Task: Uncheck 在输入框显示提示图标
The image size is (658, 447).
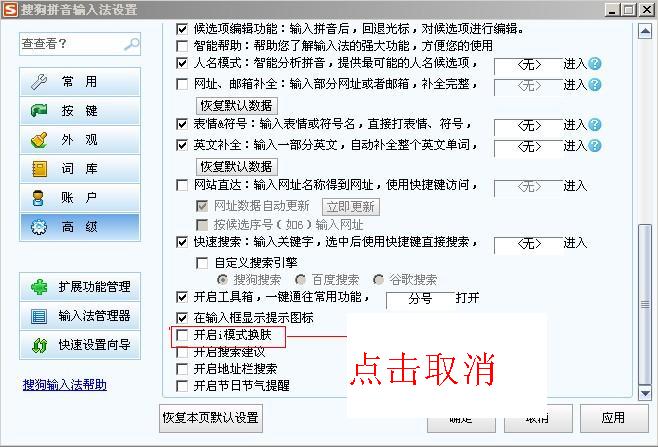Action: pyautogui.click(x=182, y=318)
